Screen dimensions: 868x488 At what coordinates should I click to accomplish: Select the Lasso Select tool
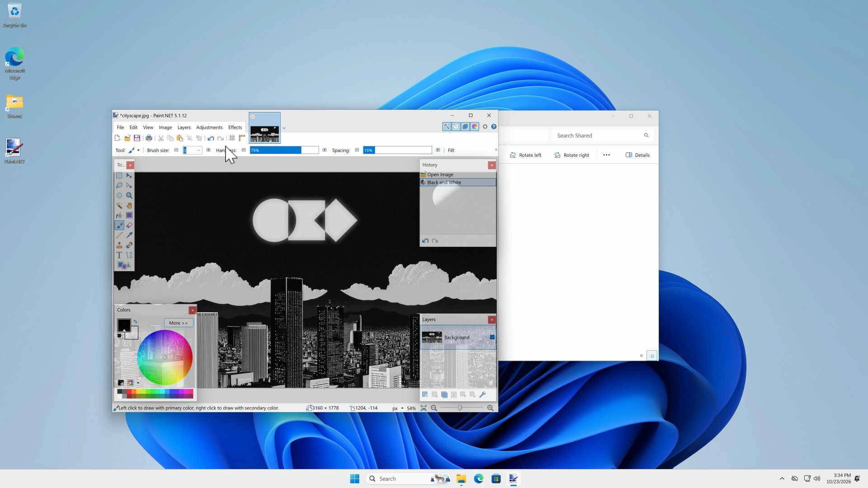point(119,185)
